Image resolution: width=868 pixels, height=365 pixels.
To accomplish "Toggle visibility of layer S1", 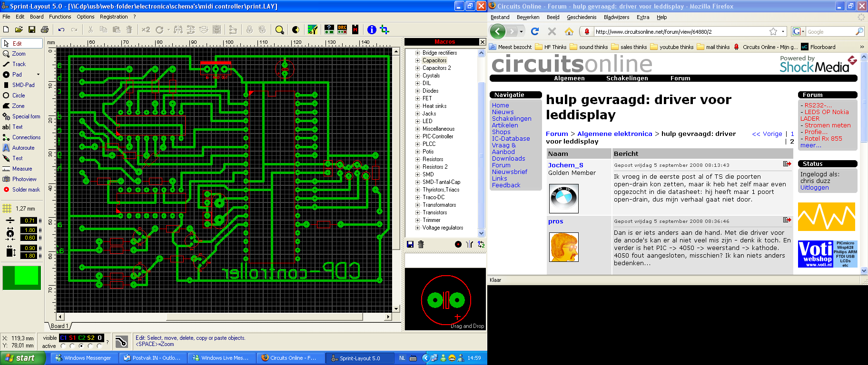I will (72, 338).
